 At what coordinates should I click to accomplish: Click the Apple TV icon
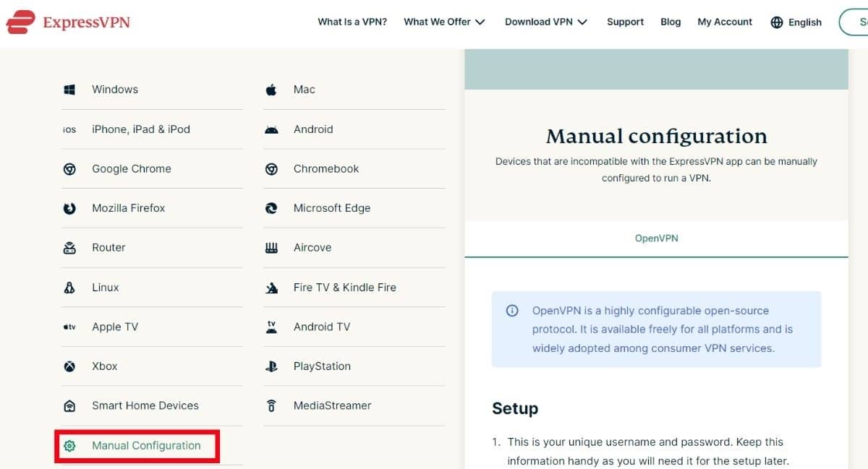point(69,327)
